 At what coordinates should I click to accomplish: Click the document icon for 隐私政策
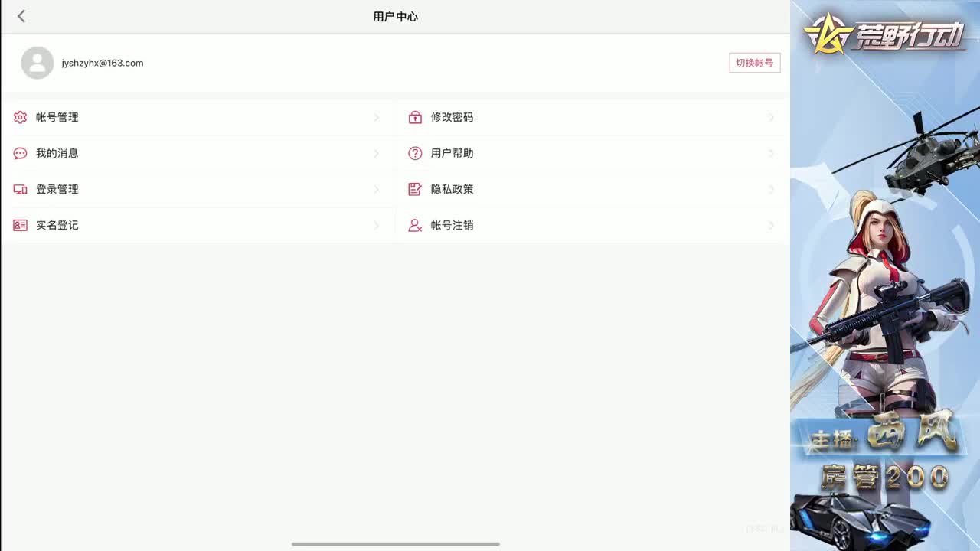[415, 189]
